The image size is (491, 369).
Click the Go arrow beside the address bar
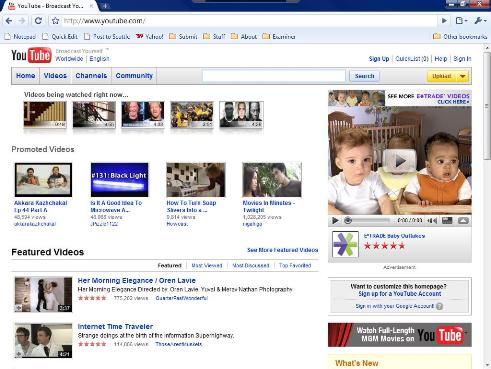(x=444, y=21)
